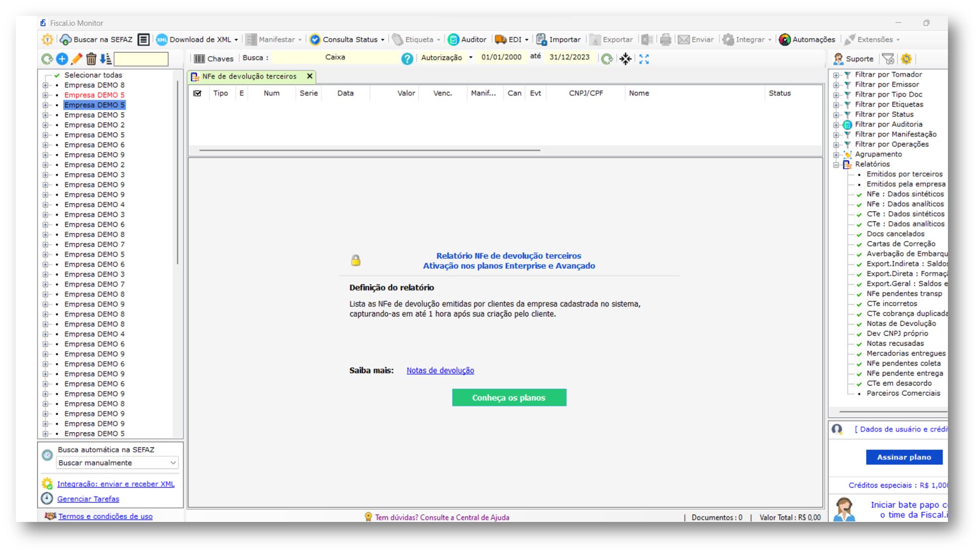This screenshot has width=980, height=554.
Task: Open Automações from the toolbar
Action: point(807,39)
